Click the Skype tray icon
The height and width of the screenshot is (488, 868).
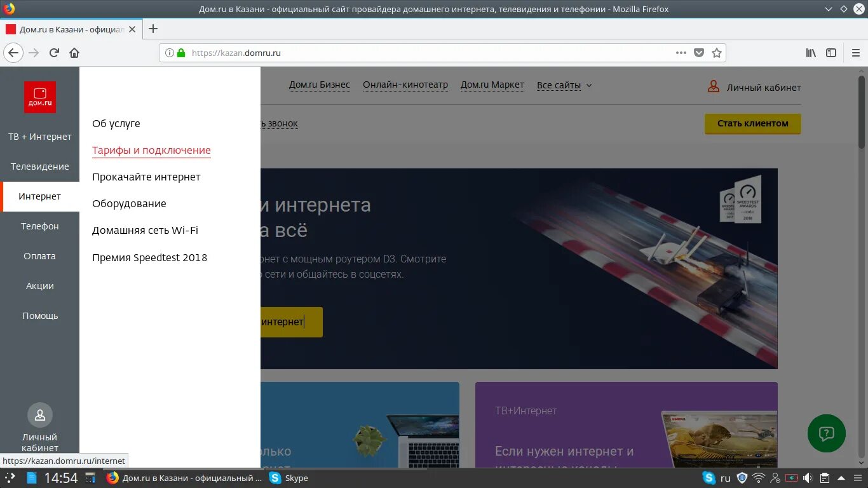click(709, 478)
